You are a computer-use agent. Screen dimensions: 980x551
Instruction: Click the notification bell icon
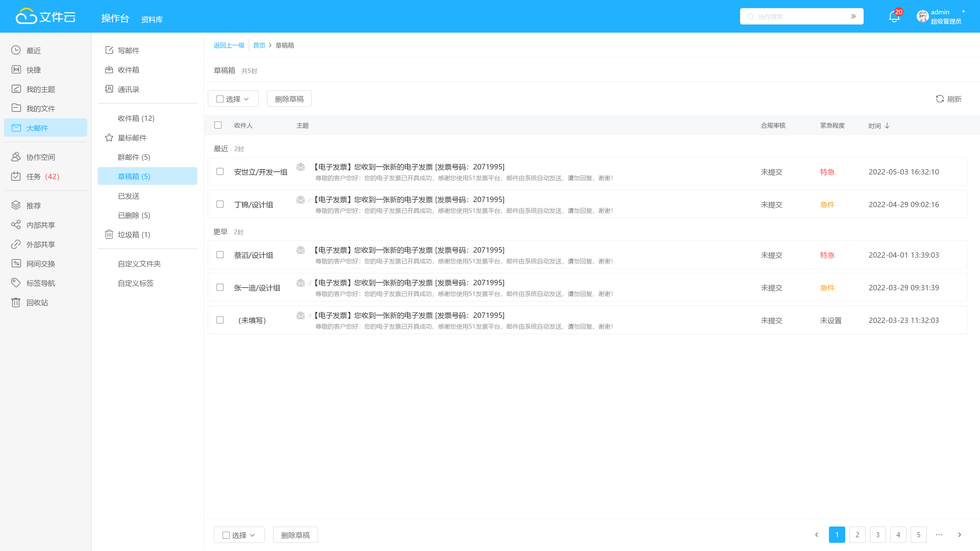894,17
